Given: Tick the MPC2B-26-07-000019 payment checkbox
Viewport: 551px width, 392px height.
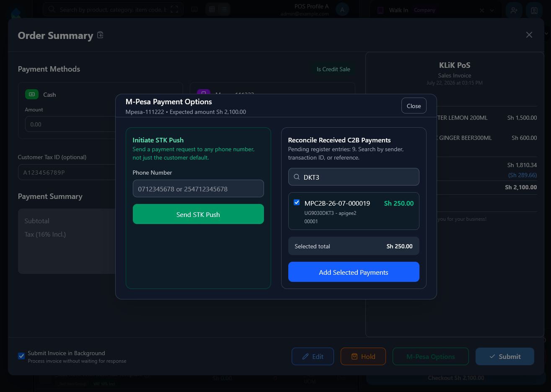Looking at the screenshot, I should click(297, 202).
